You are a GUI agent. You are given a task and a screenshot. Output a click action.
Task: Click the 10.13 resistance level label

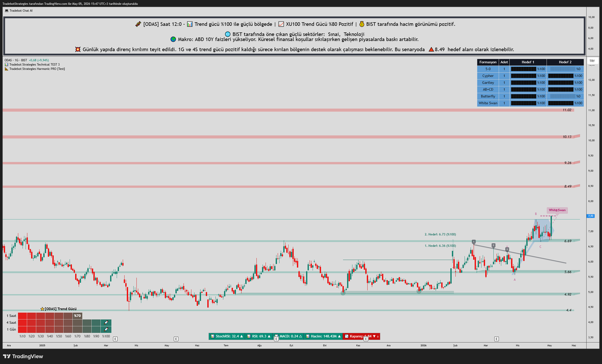(567, 136)
